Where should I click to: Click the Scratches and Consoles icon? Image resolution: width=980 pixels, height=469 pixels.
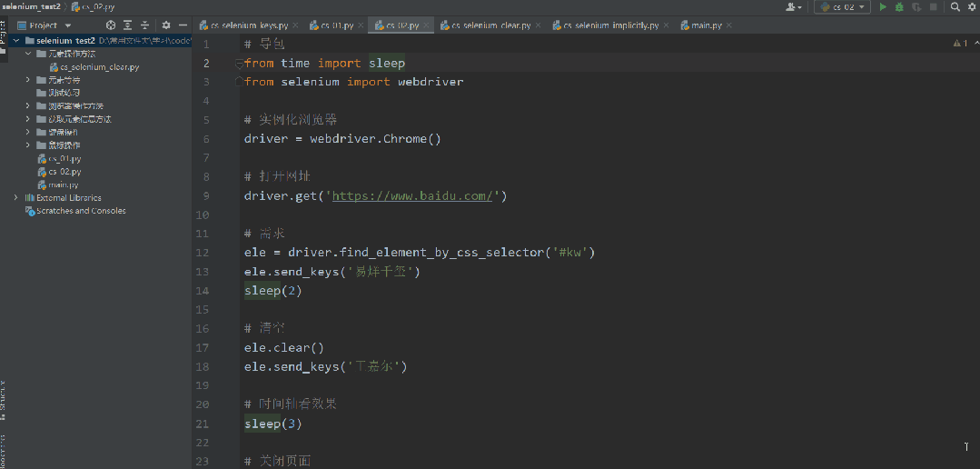pyautogui.click(x=29, y=211)
